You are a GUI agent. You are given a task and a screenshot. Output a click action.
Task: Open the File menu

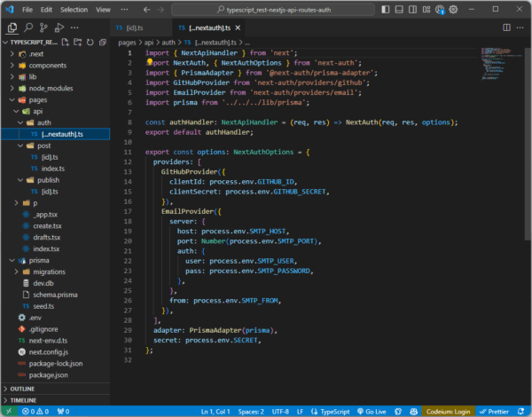pos(27,10)
